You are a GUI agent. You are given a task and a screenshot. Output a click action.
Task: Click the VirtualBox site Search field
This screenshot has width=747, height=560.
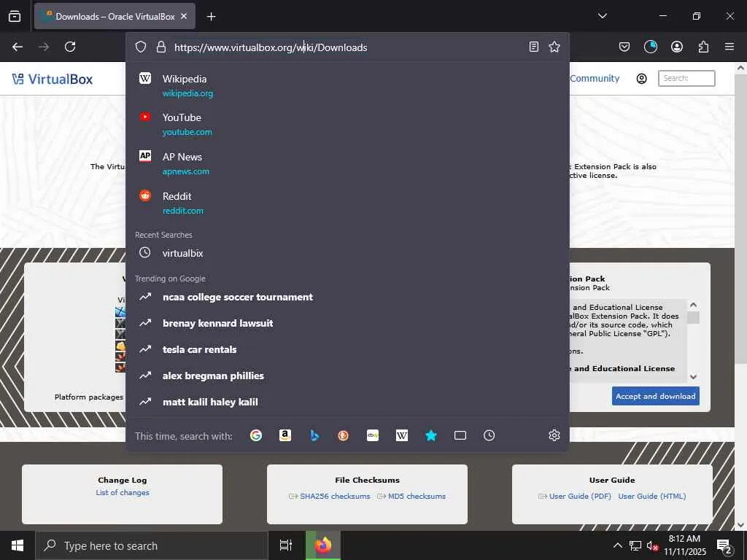pyautogui.click(x=686, y=78)
